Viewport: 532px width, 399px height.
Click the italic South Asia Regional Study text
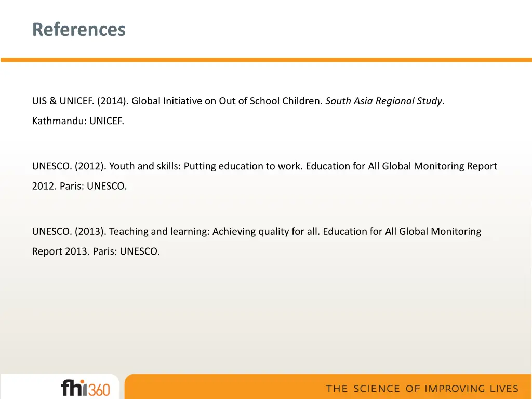tap(384, 101)
